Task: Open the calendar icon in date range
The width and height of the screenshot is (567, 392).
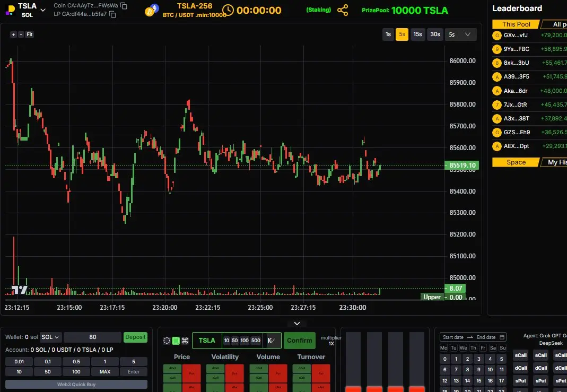Action: click(x=502, y=337)
